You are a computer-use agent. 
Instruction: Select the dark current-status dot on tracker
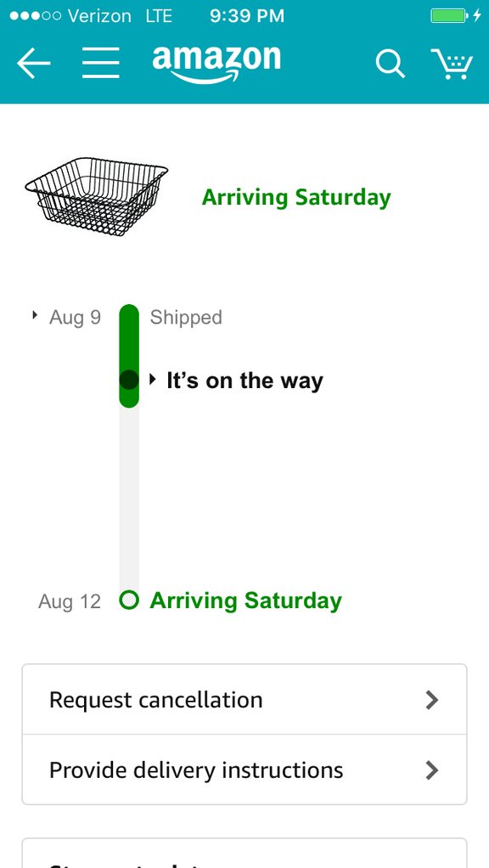(129, 380)
